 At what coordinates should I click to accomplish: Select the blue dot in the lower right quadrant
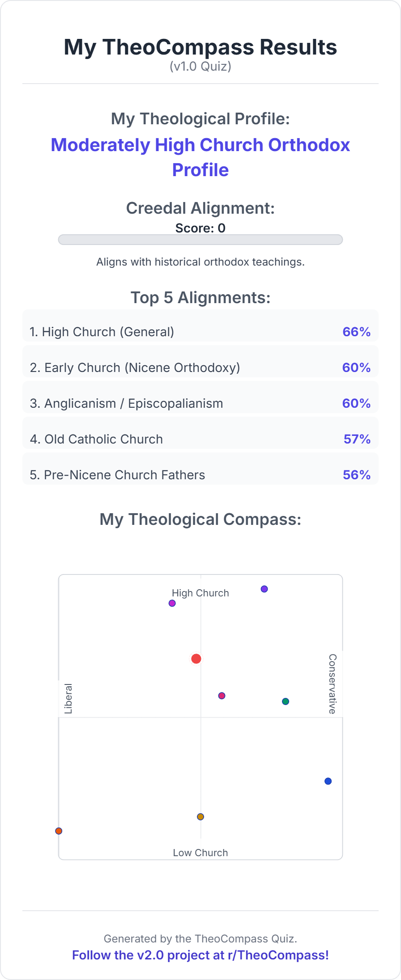(x=328, y=781)
